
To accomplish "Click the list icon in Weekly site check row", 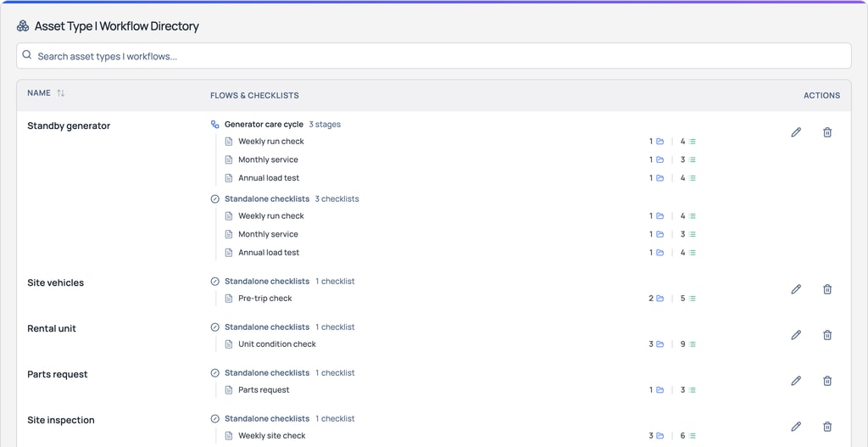I will coord(692,435).
